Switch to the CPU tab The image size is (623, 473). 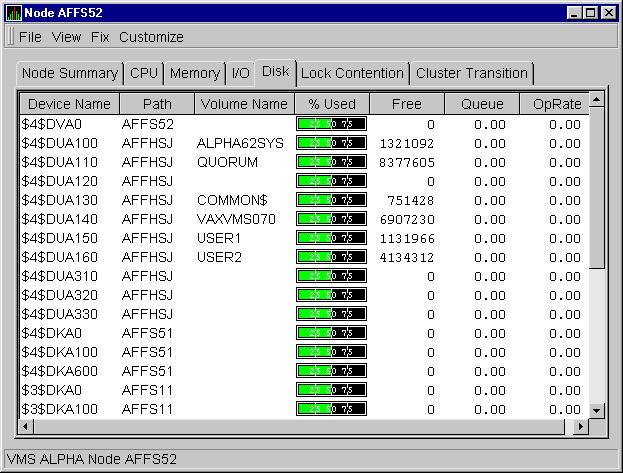tap(145, 73)
